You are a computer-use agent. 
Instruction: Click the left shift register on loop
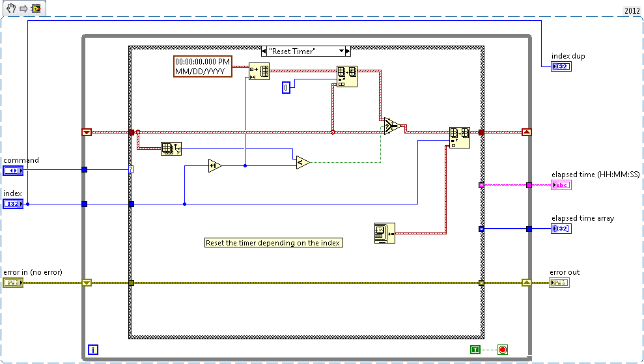click(x=87, y=132)
